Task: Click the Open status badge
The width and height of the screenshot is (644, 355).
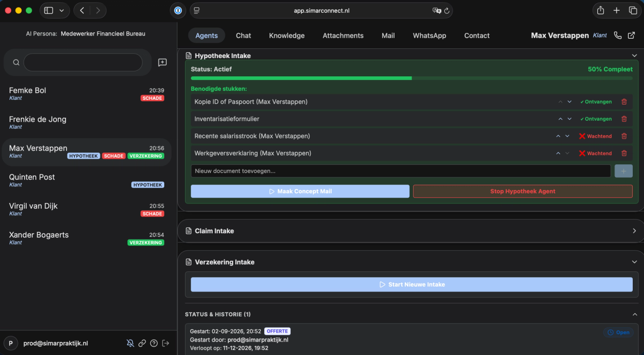Action: click(x=618, y=332)
